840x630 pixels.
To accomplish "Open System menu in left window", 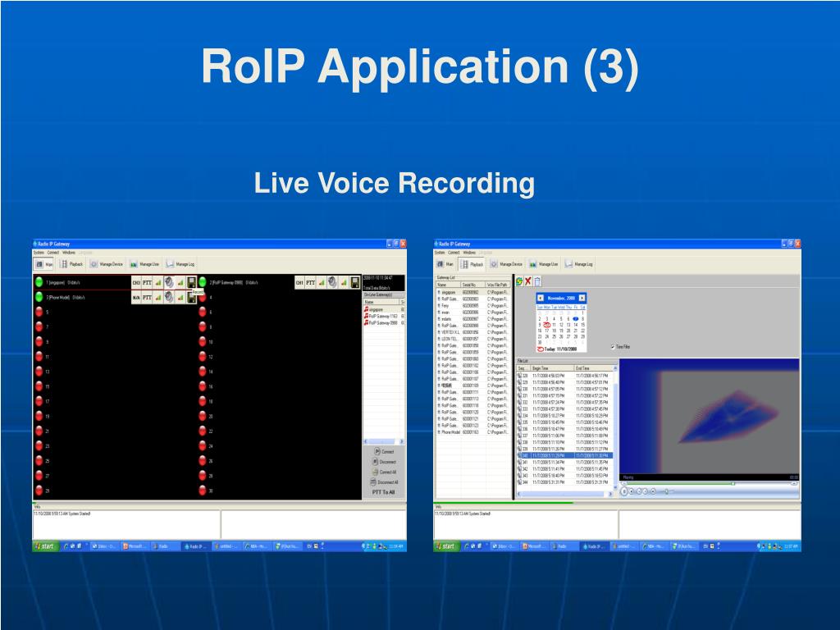I will click(x=39, y=253).
